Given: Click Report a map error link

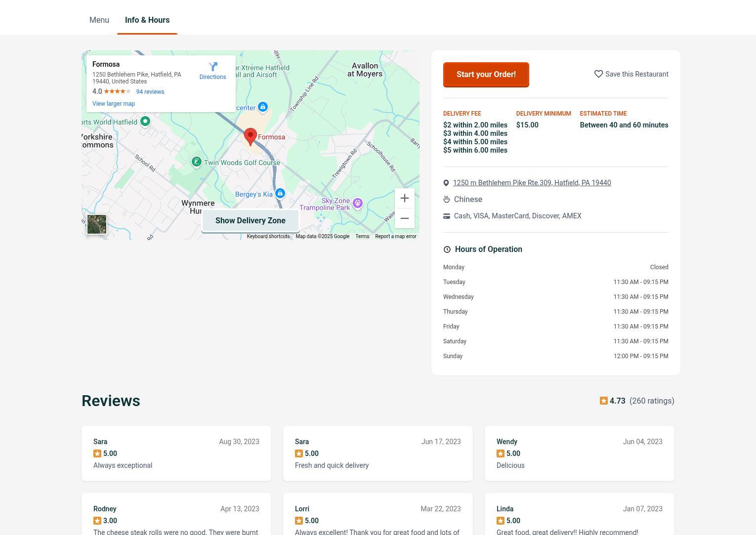Looking at the screenshot, I should (x=395, y=237).
